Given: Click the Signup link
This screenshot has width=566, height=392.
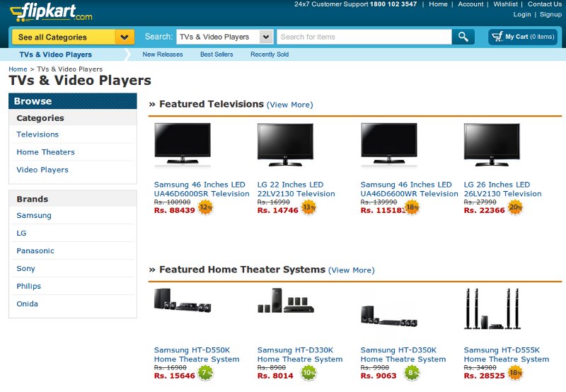Looking at the screenshot, I should click(551, 14).
